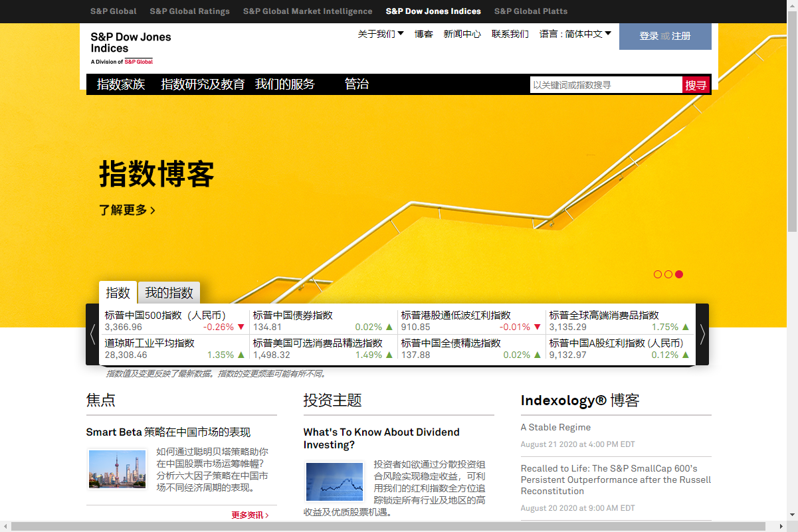The image size is (798, 532).
Task: Click the Shanghai skyline thumbnail image
Action: point(117,470)
